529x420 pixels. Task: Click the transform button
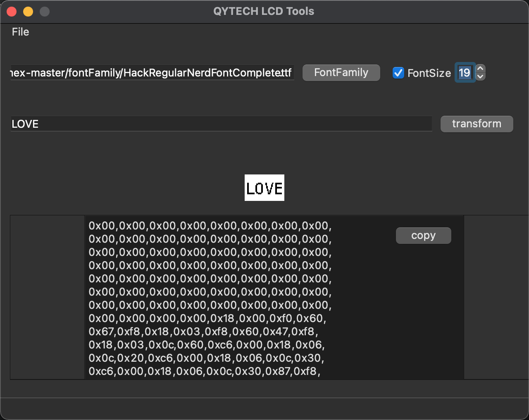pos(477,124)
